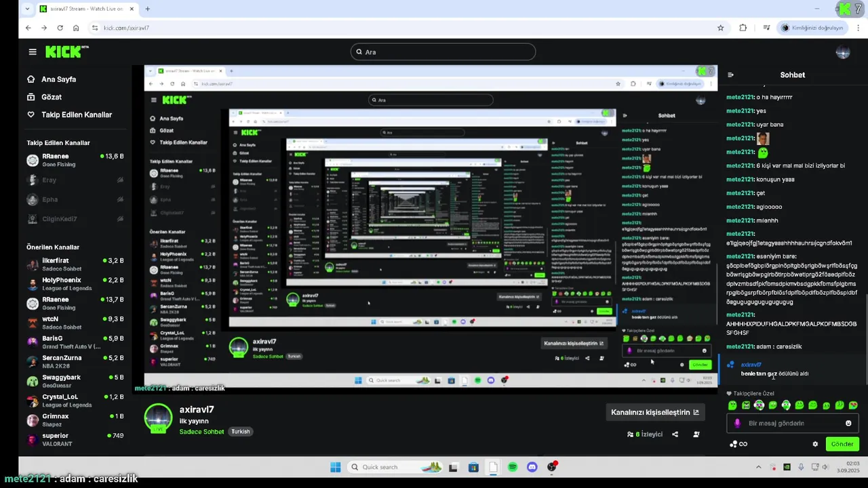Click the purple microphone icon in chat input
Screen dimensions: 868x488
coord(738,423)
